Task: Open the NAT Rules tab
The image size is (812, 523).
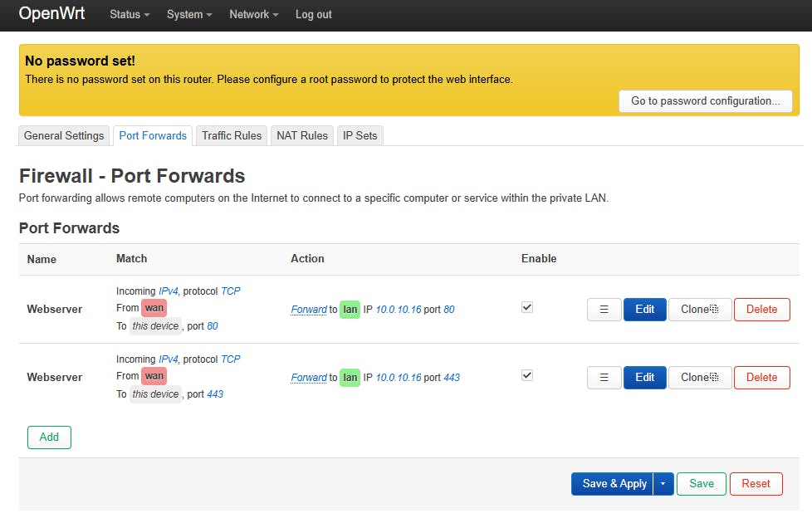Action: pyautogui.click(x=302, y=135)
